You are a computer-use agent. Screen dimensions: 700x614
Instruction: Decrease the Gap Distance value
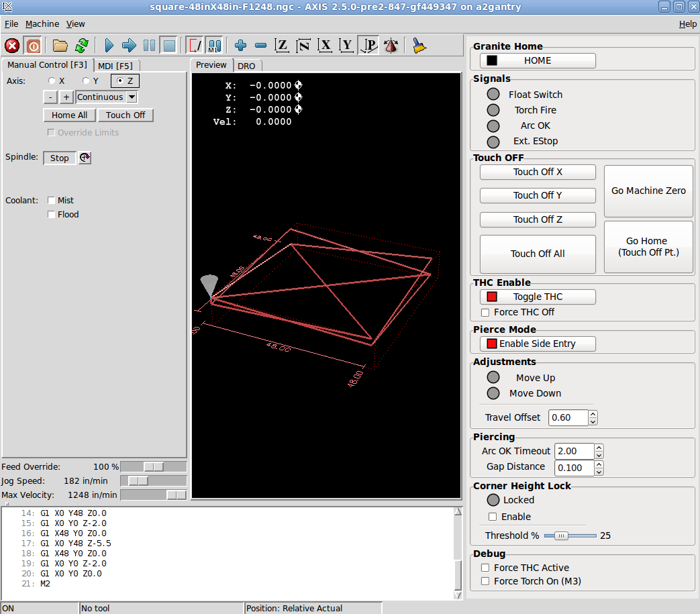click(599, 471)
